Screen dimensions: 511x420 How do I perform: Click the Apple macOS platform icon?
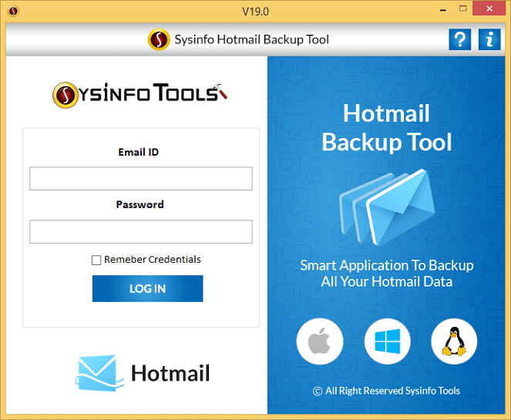point(320,341)
